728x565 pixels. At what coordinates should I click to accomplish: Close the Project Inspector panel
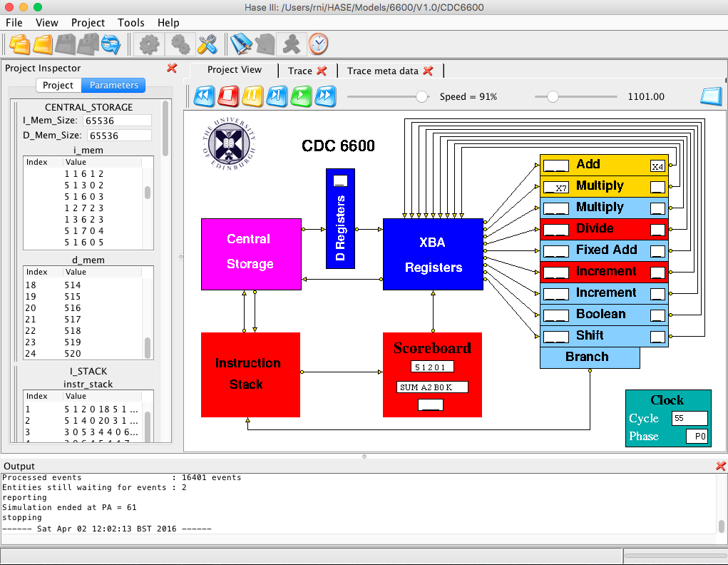pos(172,68)
